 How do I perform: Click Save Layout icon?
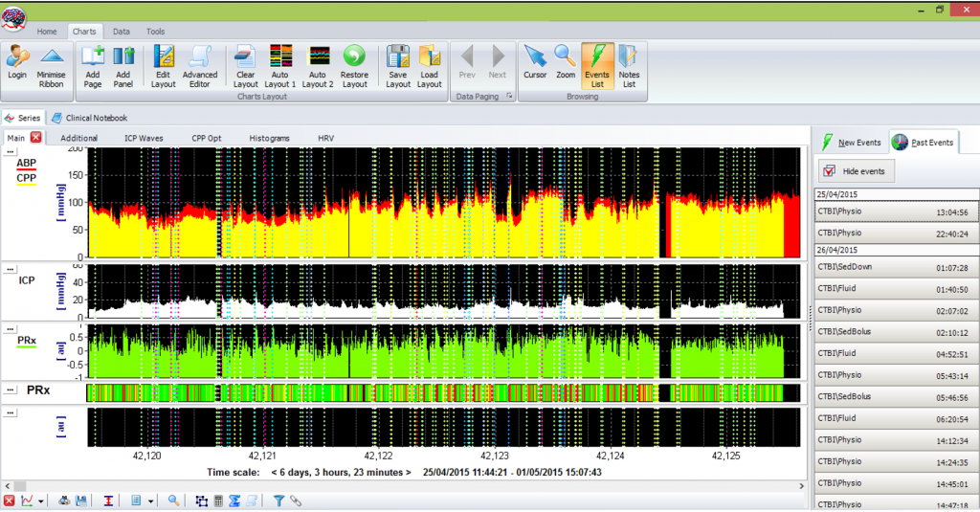coord(398,66)
